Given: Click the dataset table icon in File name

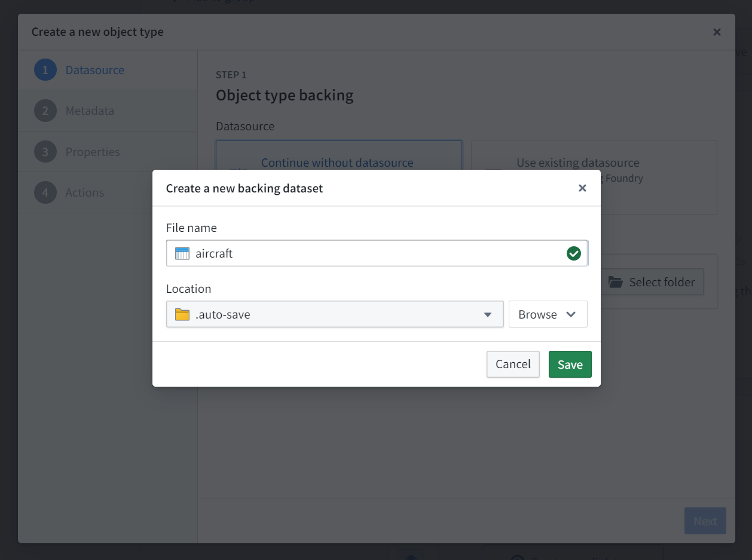Looking at the screenshot, I should [x=182, y=253].
